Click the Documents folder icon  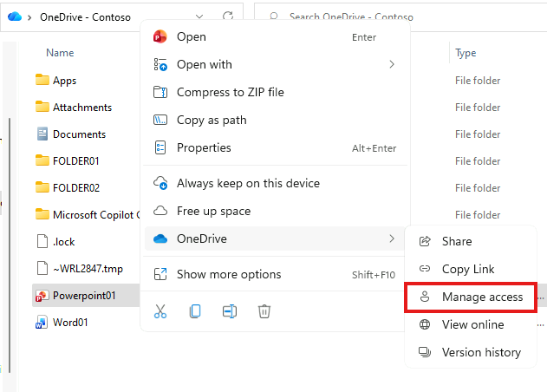click(42, 134)
